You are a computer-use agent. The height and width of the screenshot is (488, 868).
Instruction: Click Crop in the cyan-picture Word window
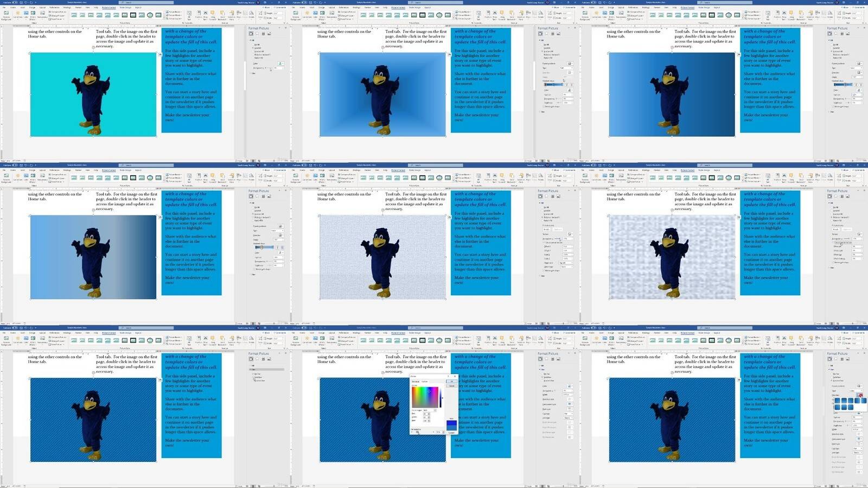[x=260, y=15]
